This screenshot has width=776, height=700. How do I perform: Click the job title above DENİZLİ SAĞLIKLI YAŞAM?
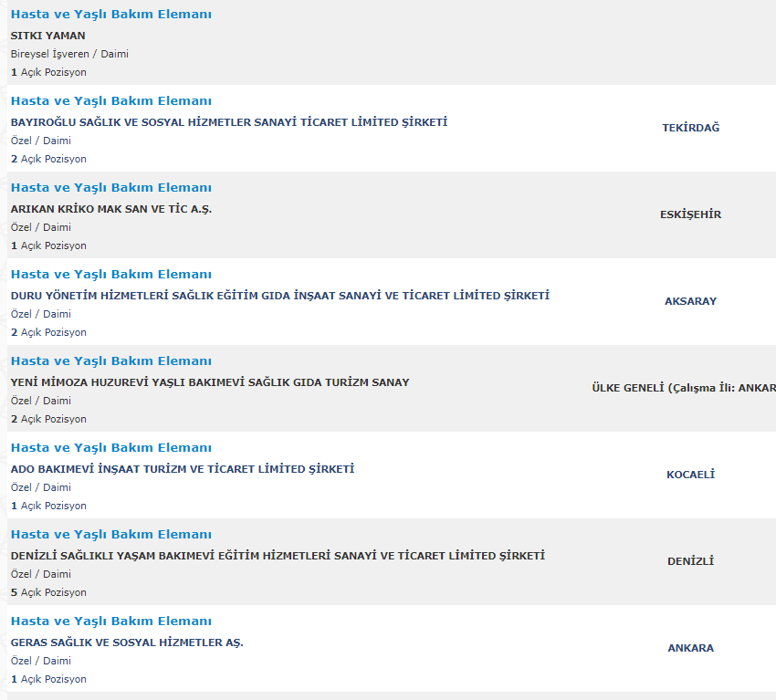(110, 535)
